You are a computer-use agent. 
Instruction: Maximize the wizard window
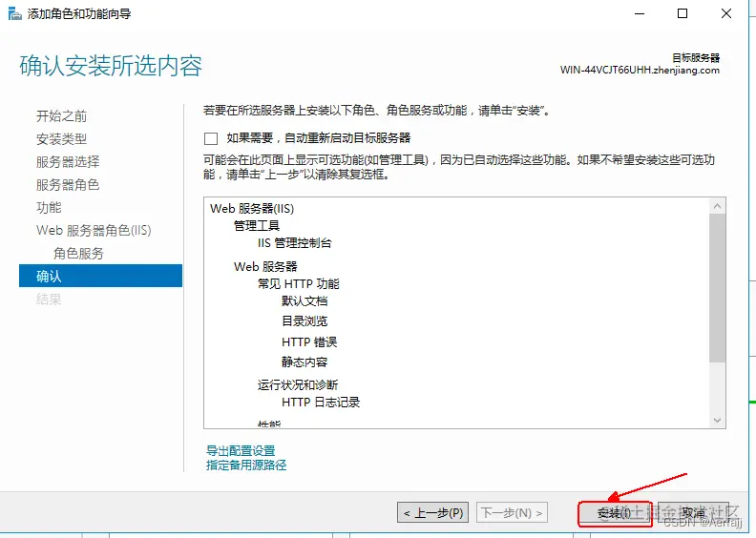click(682, 13)
